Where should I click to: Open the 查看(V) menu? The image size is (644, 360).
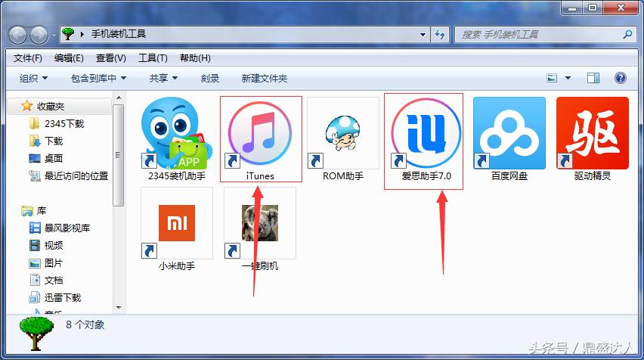point(111,58)
